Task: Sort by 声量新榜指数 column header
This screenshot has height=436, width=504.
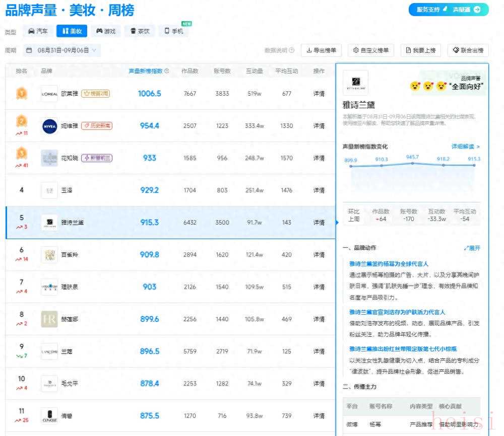Action: (x=146, y=71)
